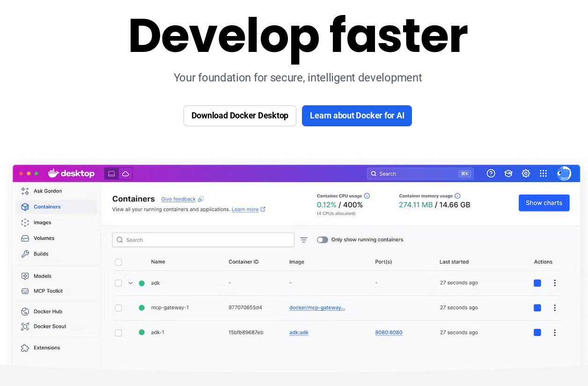Click the Download Docker Desktop button
This screenshot has width=588, height=386.
[240, 116]
